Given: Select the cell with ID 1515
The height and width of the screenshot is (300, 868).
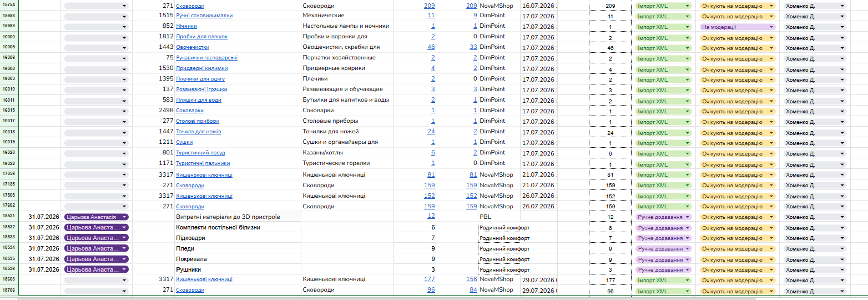Looking at the screenshot, I should pyautogui.click(x=153, y=16).
